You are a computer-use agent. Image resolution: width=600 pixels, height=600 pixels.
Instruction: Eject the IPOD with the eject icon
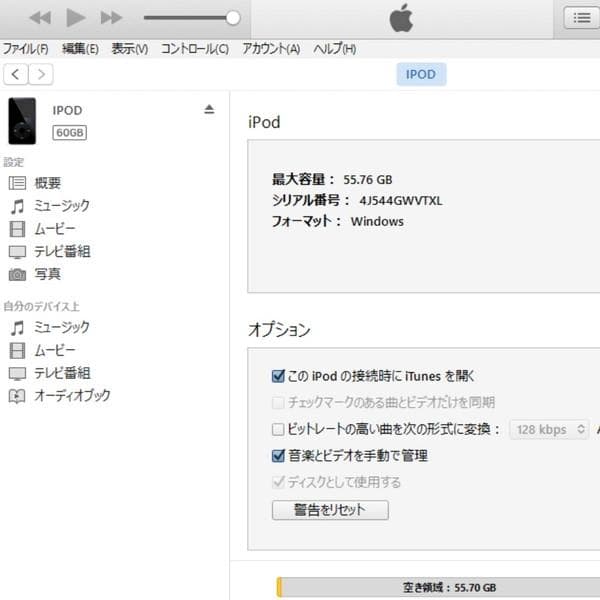209,109
